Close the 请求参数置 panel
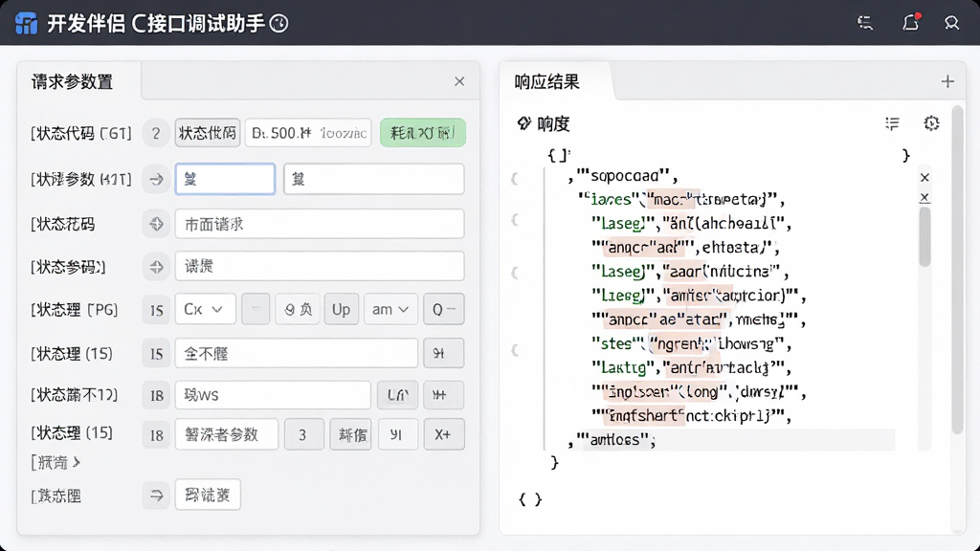The width and height of the screenshot is (980, 551). [459, 81]
